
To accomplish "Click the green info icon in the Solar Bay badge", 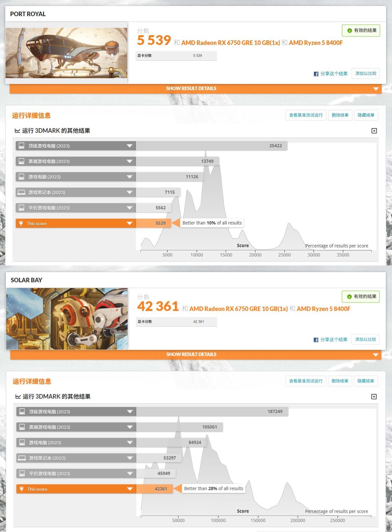I will click(x=349, y=297).
